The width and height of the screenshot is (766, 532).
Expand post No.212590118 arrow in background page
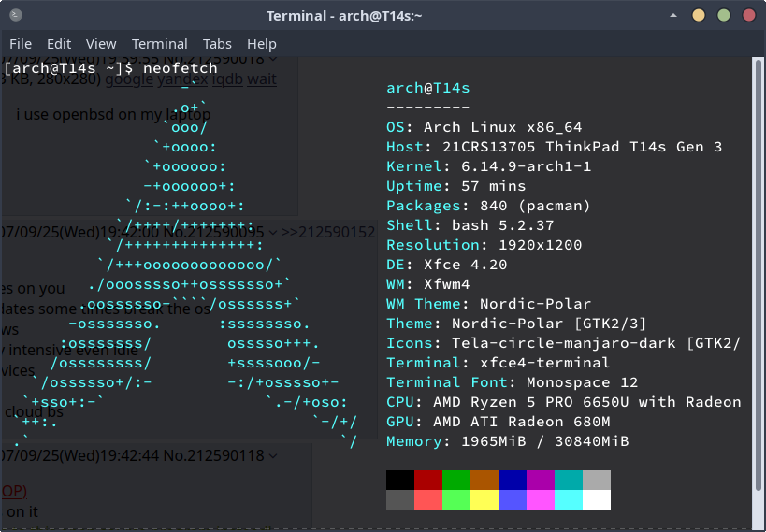pyautogui.click(x=273, y=455)
